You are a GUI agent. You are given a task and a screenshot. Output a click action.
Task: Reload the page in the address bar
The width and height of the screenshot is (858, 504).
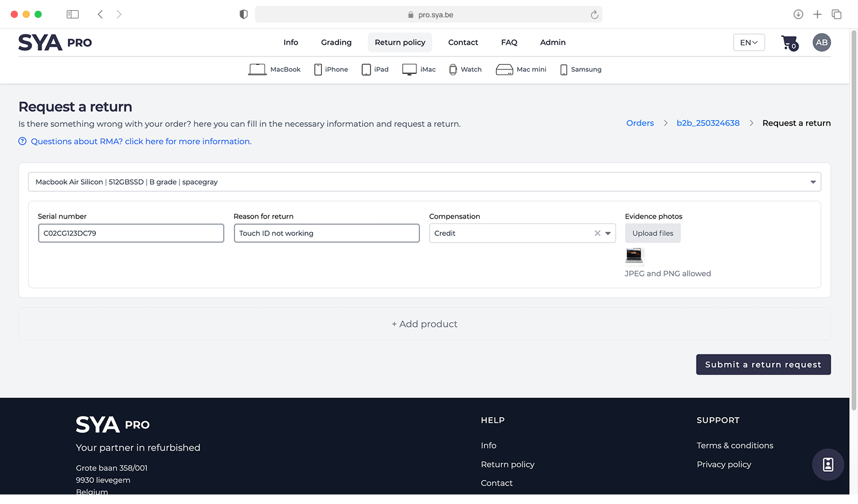[594, 15]
